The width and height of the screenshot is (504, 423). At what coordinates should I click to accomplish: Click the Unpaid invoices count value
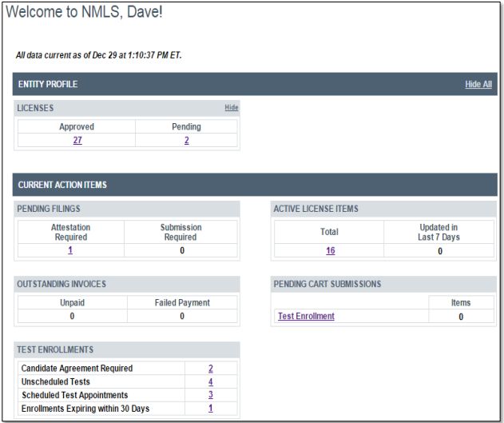[72, 316]
